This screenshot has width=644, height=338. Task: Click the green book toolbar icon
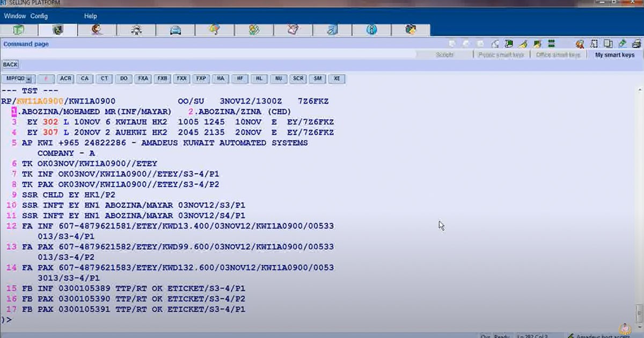pos(509,44)
